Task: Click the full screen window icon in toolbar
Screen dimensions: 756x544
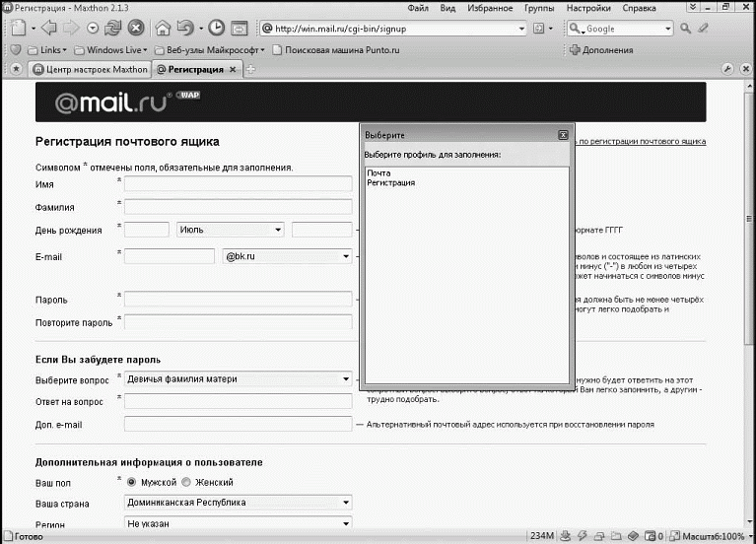Action: (239, 29)
